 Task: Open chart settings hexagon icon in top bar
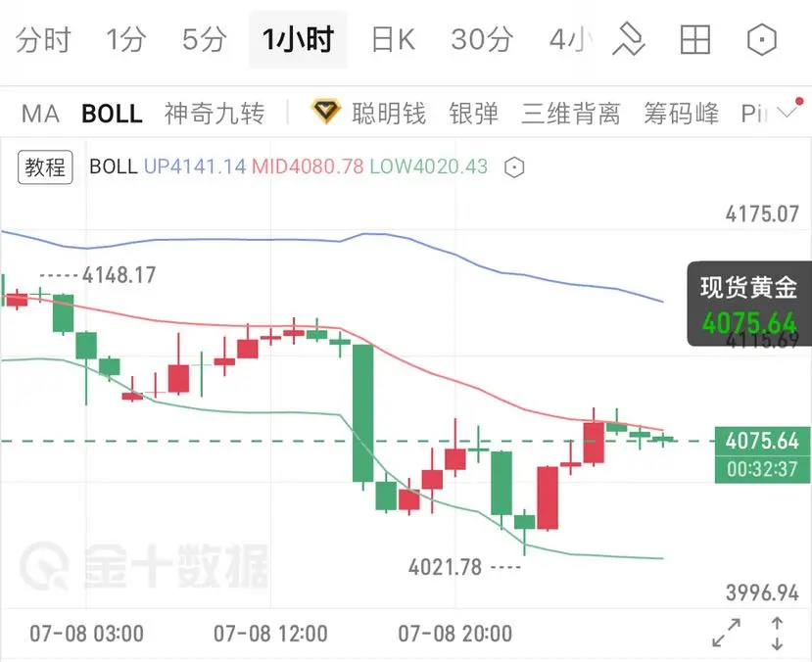pos(762,39)
